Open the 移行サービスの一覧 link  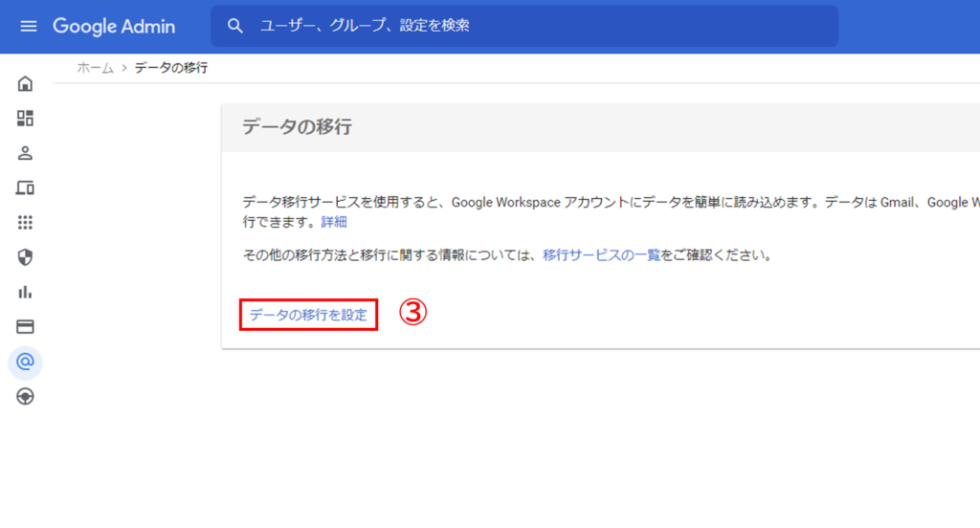[x=601, y=255]
